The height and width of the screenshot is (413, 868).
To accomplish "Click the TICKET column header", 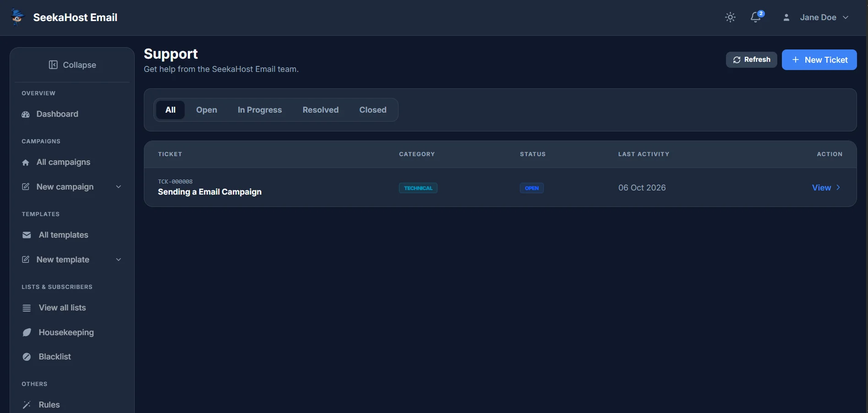I will [170, 154].
